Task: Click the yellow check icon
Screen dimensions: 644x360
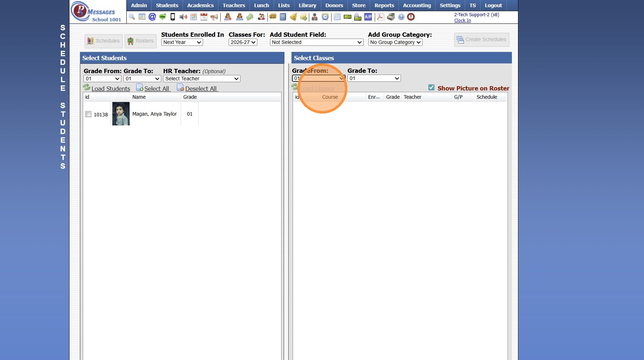Action: [347, 17]
